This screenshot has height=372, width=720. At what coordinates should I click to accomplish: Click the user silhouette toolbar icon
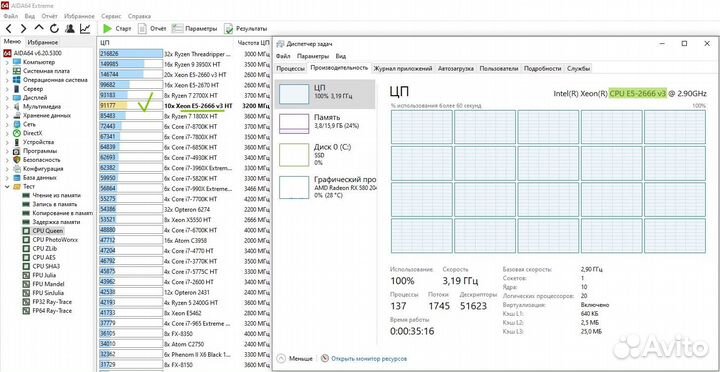[70, 28]
